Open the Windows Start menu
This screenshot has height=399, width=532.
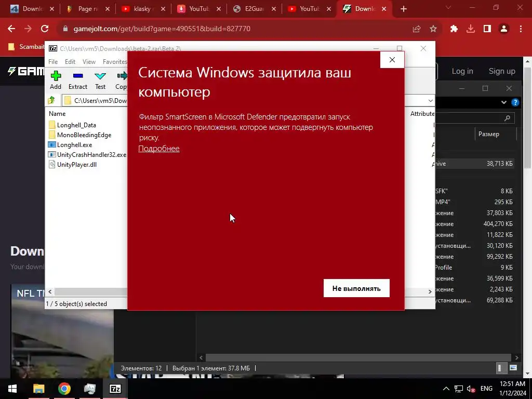pyautogui.click(x=12, y=389)
